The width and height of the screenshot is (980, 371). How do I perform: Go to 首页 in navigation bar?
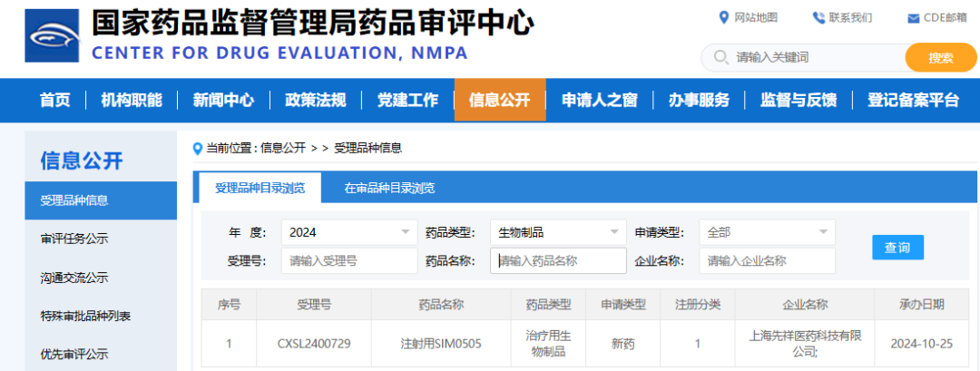(x=55, y=100)
